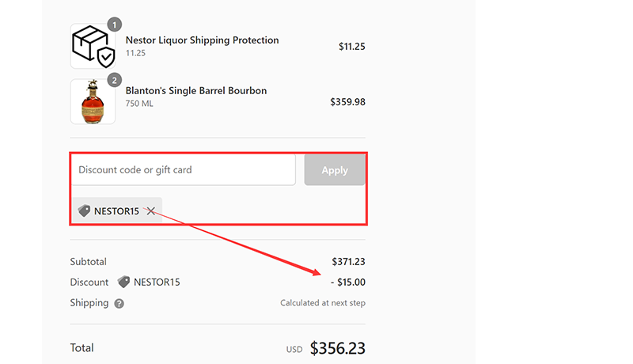Screen dimensions: 633x364
Task: Click Blanton's Single Barrel Bourbon title
Action: (x=196, y=91)
